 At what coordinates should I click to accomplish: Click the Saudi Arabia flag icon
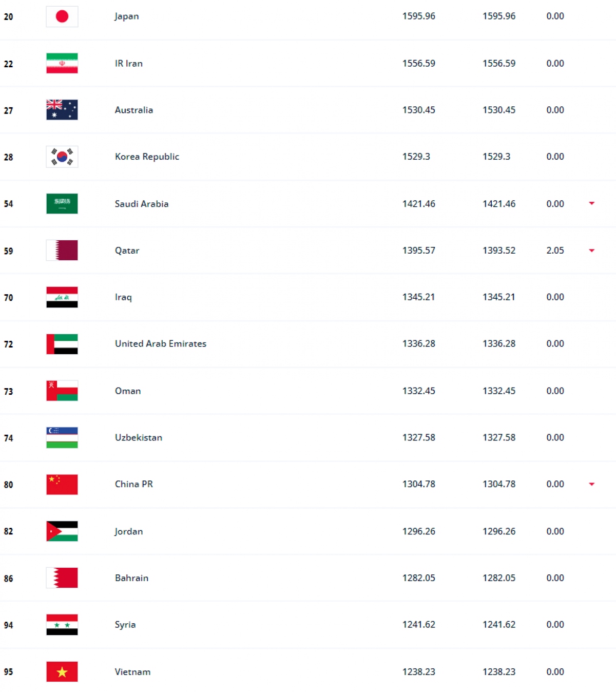point(62,204)
